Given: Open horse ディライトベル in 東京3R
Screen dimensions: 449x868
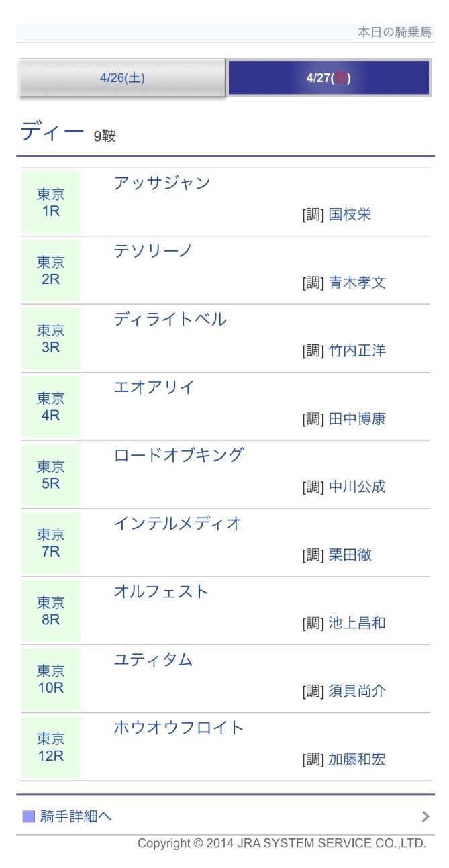Looking at the screenshot, I should tap(171, 319).
